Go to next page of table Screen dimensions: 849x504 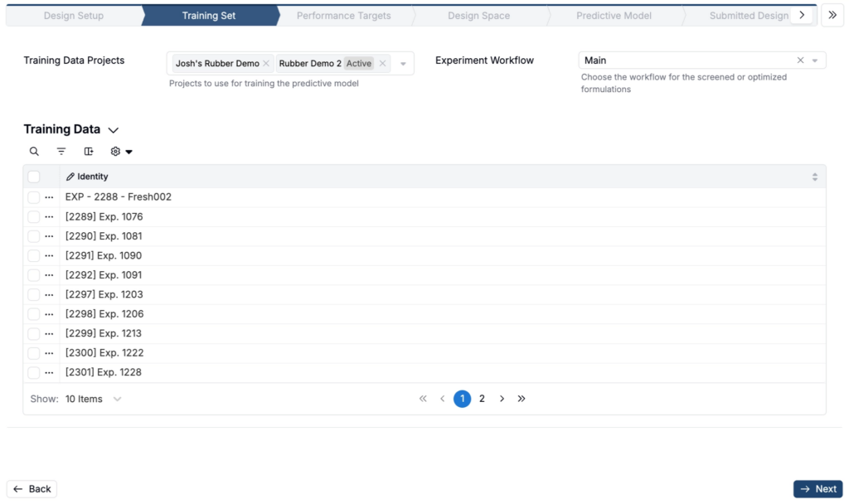[502, 399]
